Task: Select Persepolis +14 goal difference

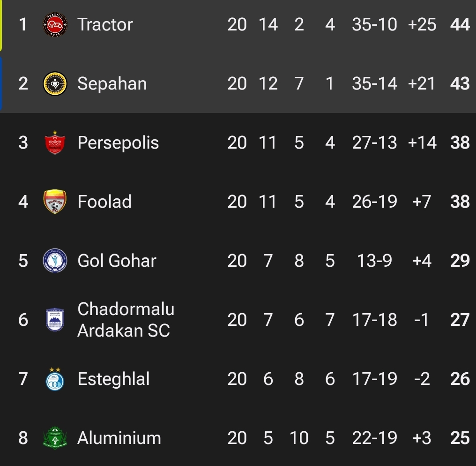Action: (x=422, y=143)
